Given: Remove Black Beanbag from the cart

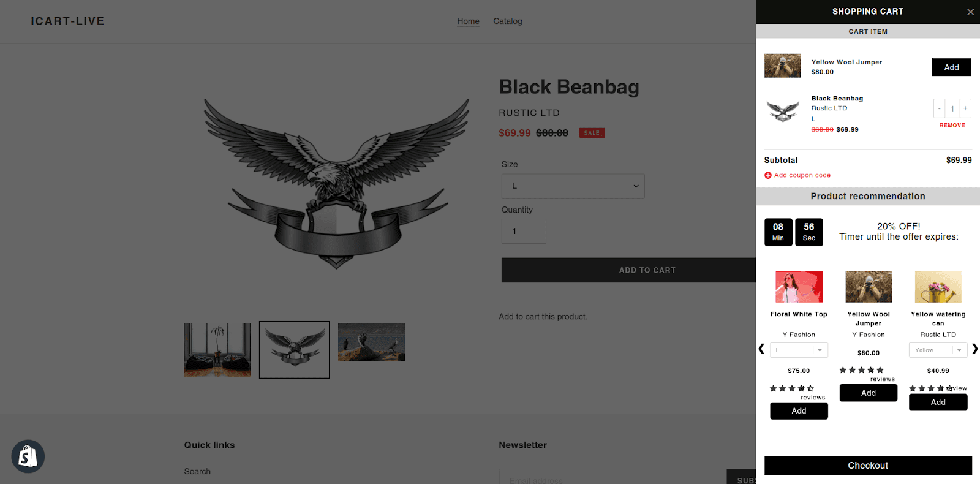Looking at the screenshot, I should point(952,126).
